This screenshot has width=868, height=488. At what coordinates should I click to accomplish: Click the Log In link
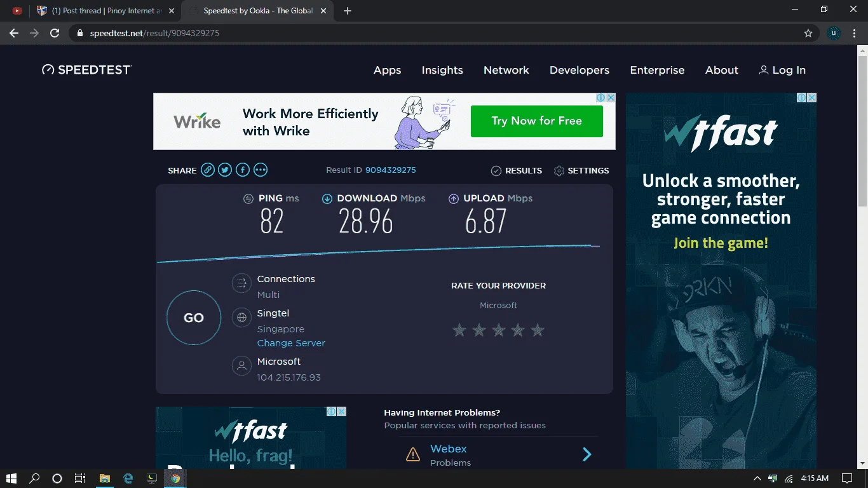[782, 70]
